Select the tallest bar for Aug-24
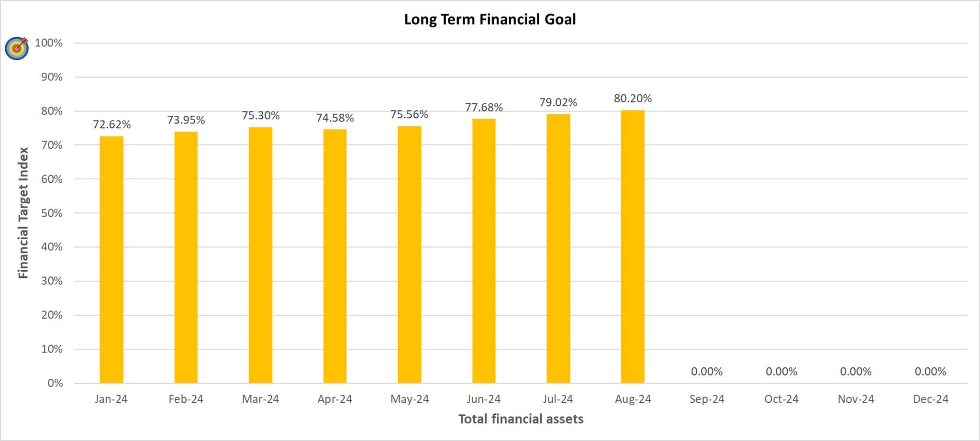 (633, 246)
